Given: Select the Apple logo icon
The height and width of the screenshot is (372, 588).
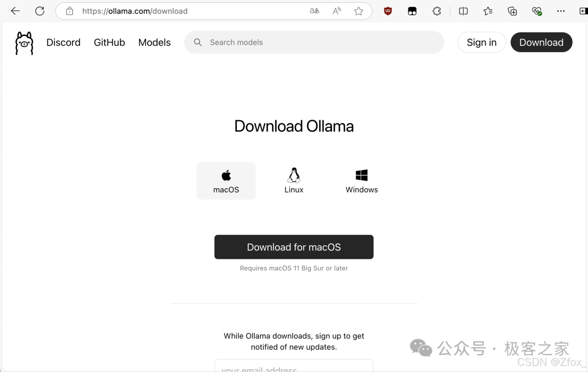Looking at the screenshot, I should pyautogui.click(x=226, y=175).
